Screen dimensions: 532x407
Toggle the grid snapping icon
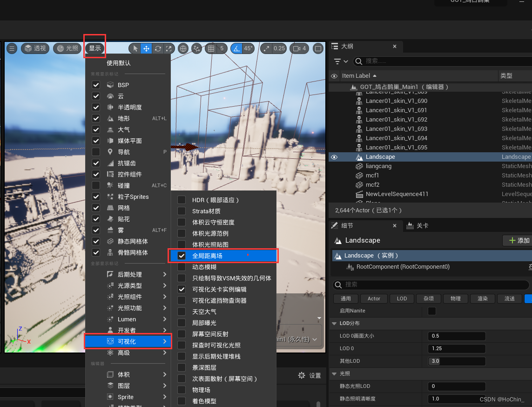[211, 48]
